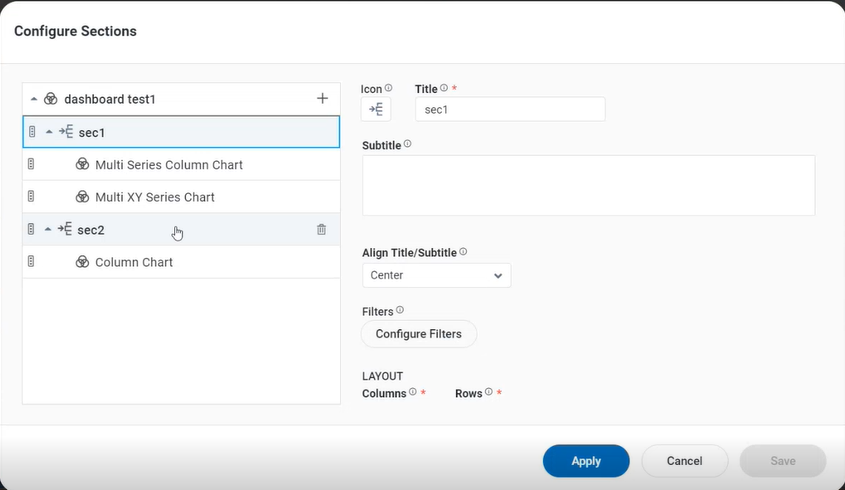
Task: Click the icon picker box under Icon
Action: [376, 109]
